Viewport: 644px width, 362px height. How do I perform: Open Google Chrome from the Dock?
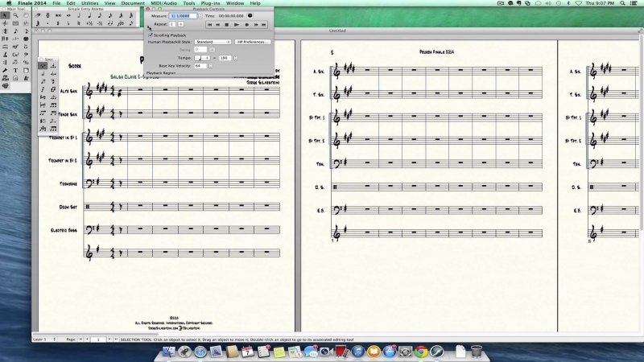421,352
